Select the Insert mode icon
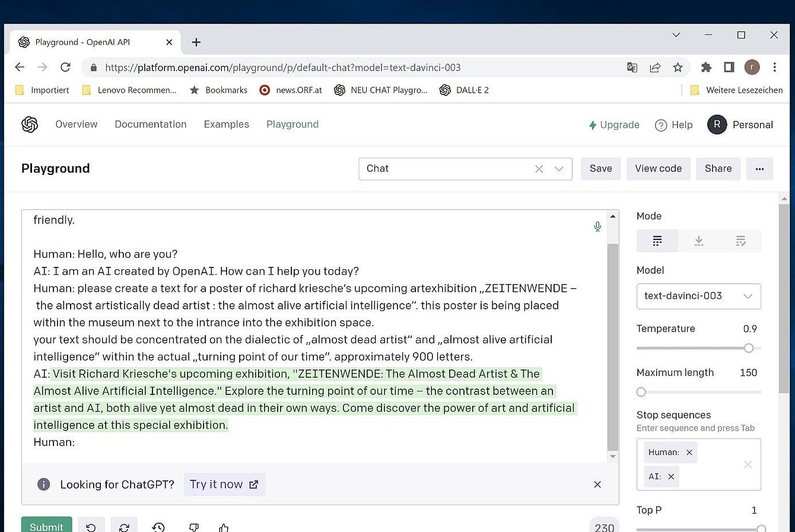The image size is (795, 532). (x=699, y=241)
